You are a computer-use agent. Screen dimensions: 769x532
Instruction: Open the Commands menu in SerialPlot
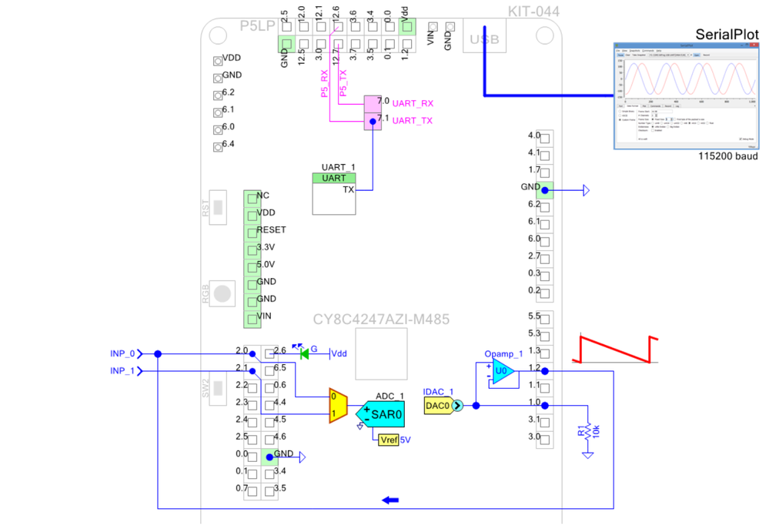click(648, 51)
